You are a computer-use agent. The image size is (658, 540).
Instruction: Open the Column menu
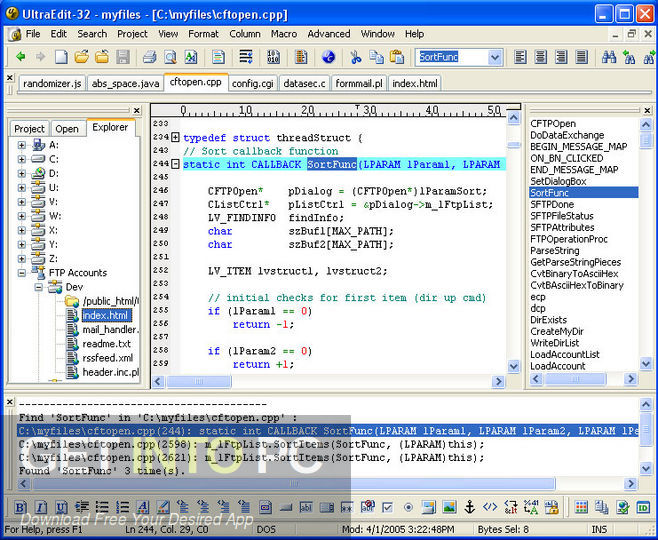coord(245,34)
